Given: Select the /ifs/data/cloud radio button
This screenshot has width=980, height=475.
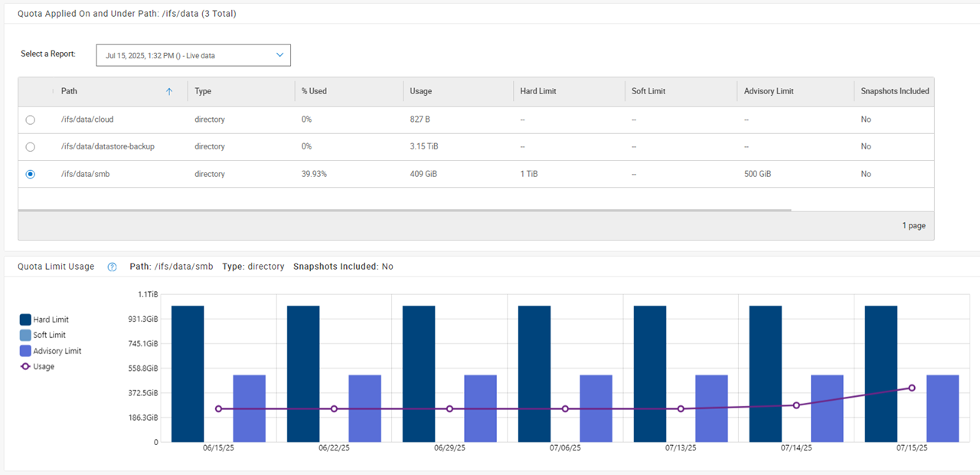Looking at the screenshot, I should (x=31, y=120).
